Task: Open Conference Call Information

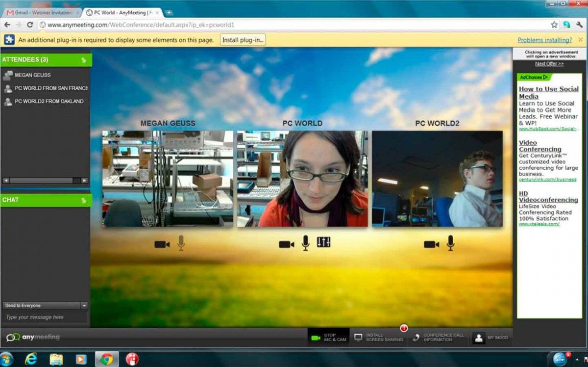Action: [x=439, y=338]
